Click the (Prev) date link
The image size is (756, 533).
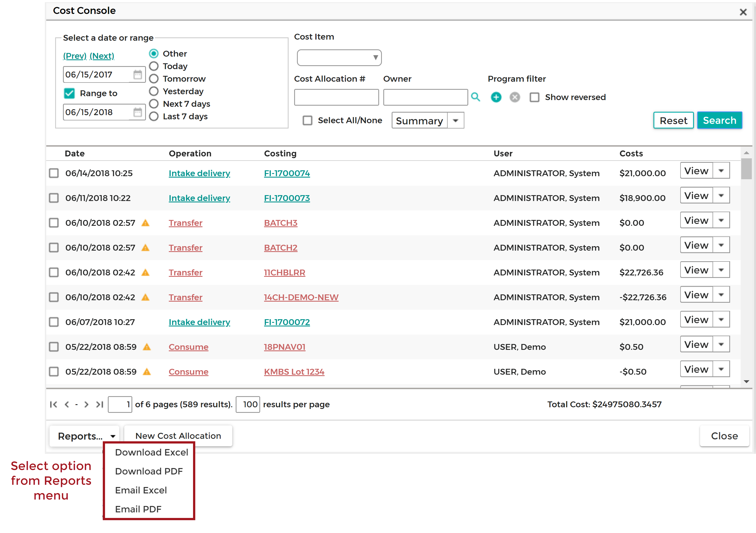(75, 56)
